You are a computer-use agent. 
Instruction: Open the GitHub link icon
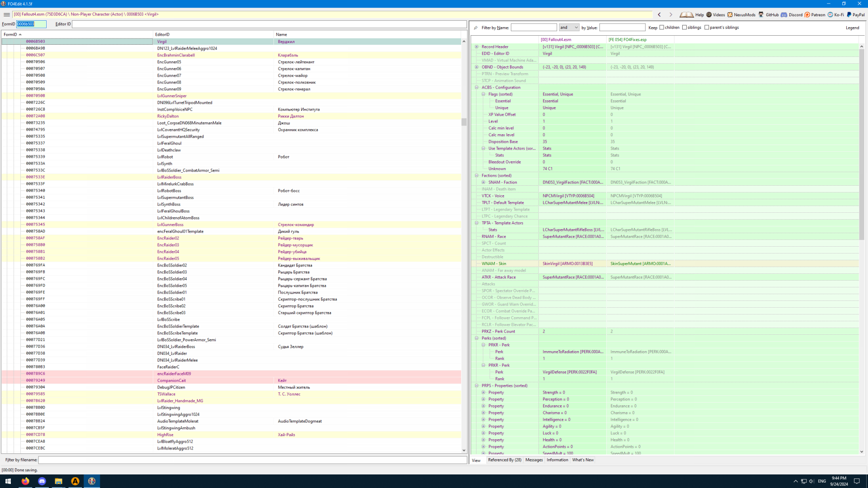click(761, 14)
